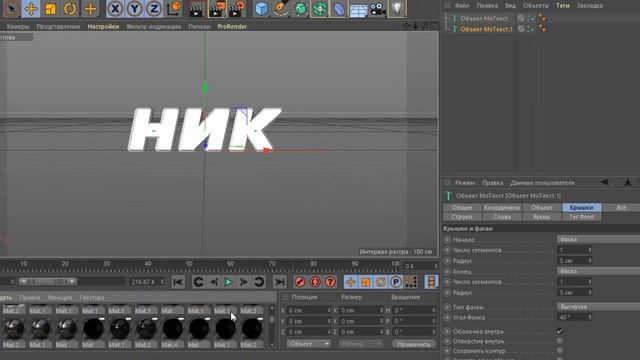Click the Применить button

413,344
